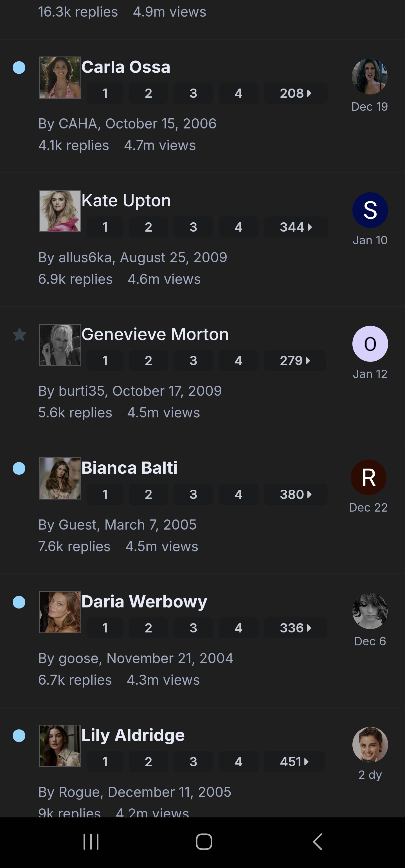
Task: Jump to last page 344 of Kate Upton
Action: [295, 227]
